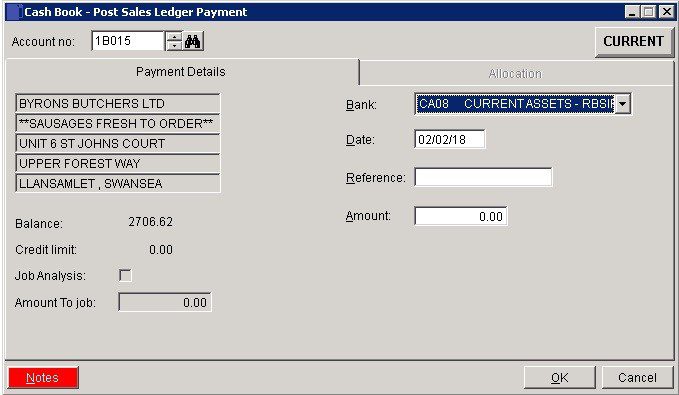The width and height of the screenshot is (679, 395).
Task: Switch to the Payment Details tab
Action: point(181,72)
